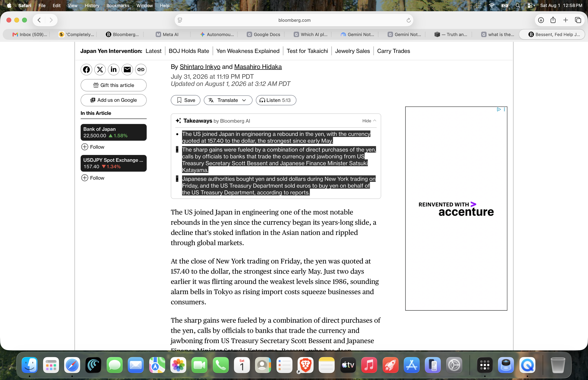Click Add us on Google button
Viewport: 588px width, 380px height.
[x=114, y=100]
